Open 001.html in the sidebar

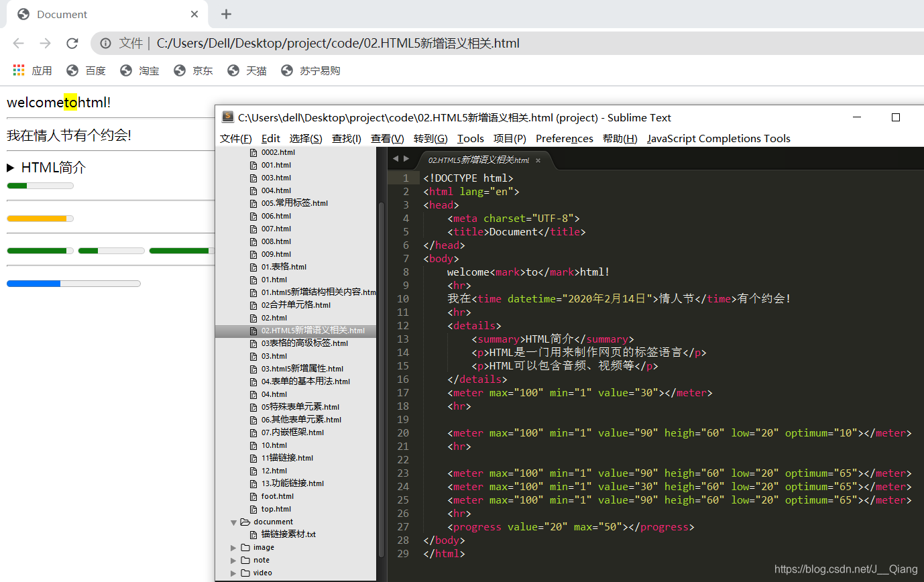coord(276,165)
